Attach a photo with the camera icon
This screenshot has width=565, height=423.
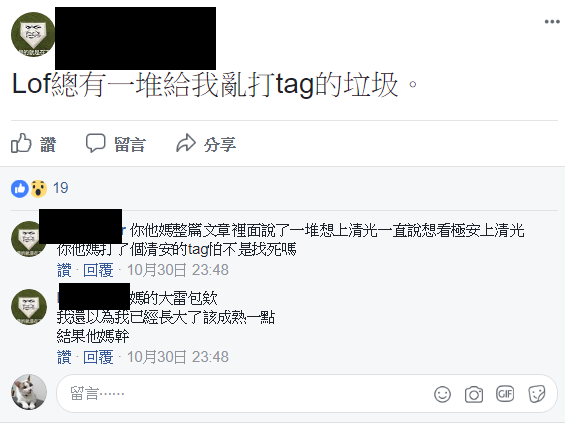(x=473, y=394)
